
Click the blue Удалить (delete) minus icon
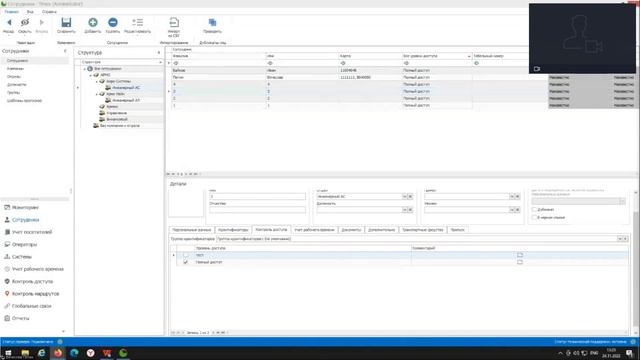click(x=113, y=22)
